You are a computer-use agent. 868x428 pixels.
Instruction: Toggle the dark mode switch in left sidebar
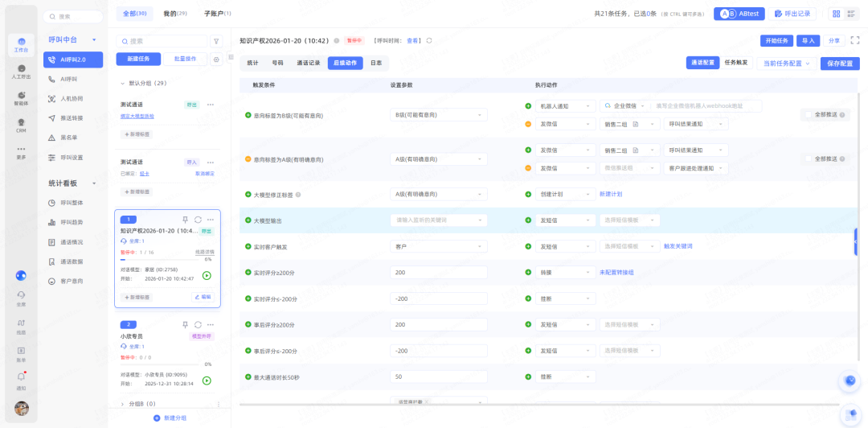pos(22,275)
